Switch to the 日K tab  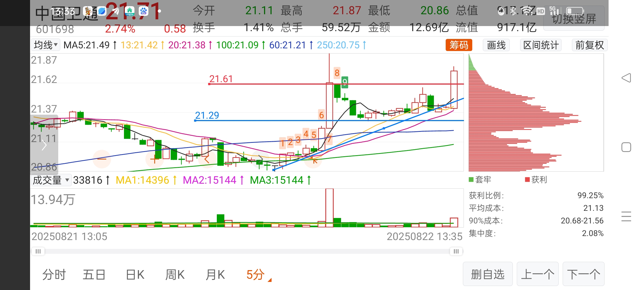[x=135, y=275]
